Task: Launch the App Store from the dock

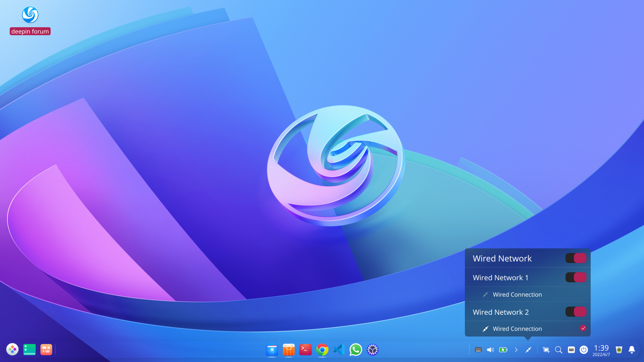Action: 289,350
